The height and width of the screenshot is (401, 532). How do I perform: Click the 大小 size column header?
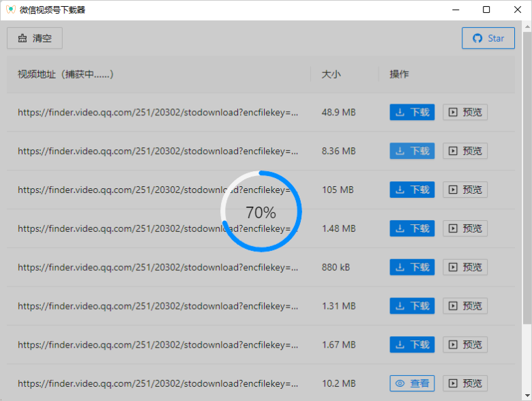tap(331, 74)
